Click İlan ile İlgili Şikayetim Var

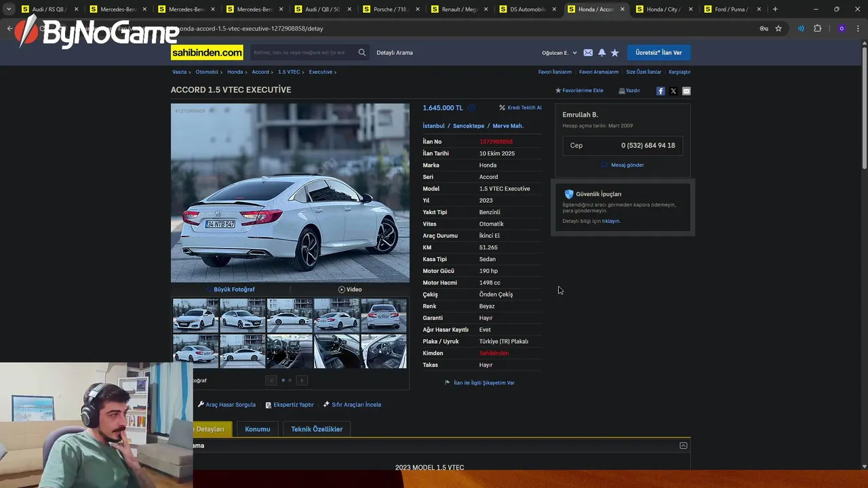click(479, 383)
